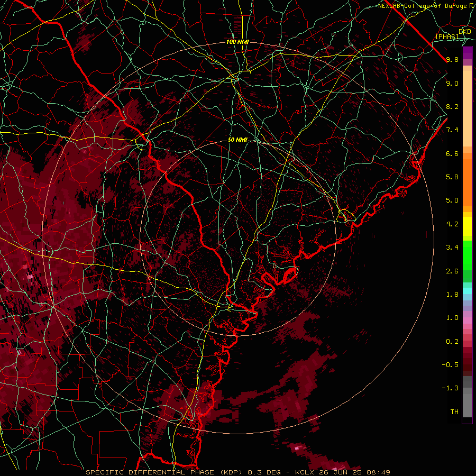Click the [PHAS] unit label above color bar

coord(447,36)
